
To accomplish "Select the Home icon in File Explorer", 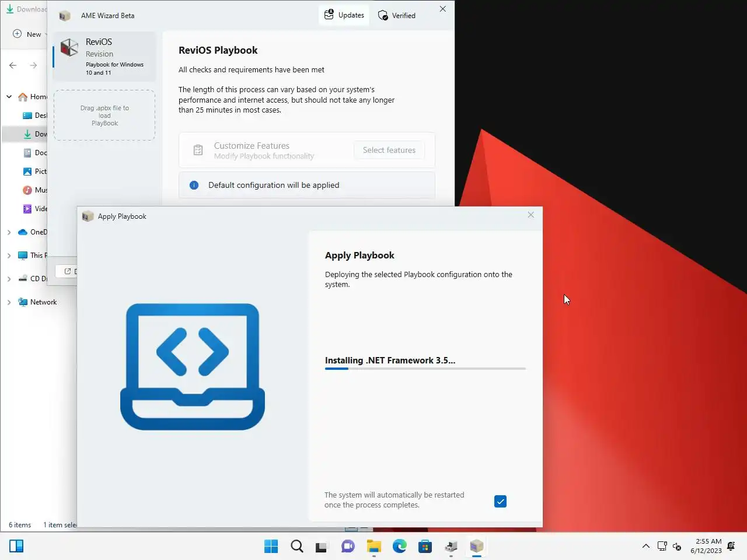I will (23, 97).
